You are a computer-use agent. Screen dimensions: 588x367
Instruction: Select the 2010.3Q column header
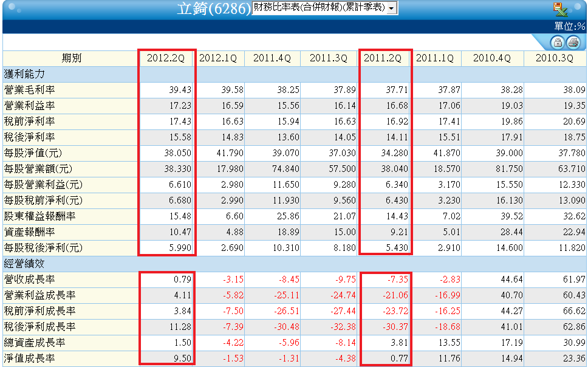(554, 58)
